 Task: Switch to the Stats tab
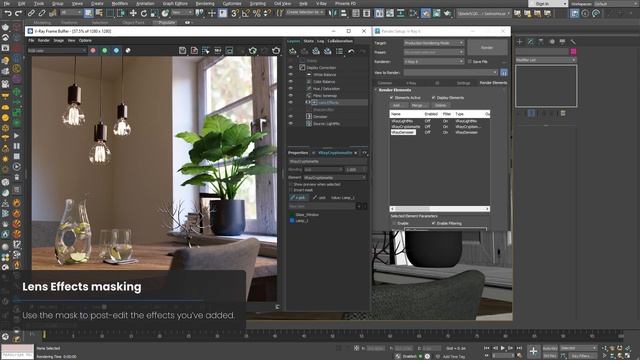pos(309,41)
